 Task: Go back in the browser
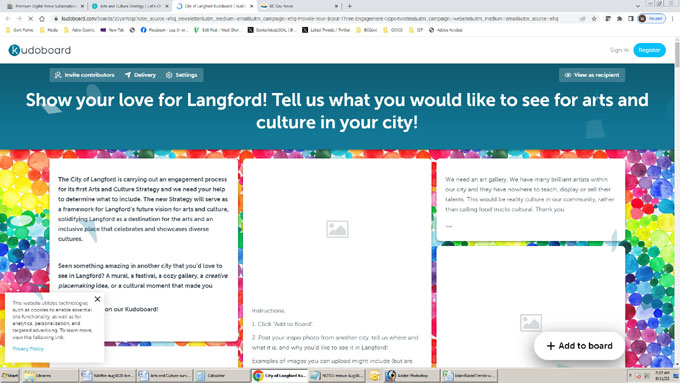click(8, 19)
